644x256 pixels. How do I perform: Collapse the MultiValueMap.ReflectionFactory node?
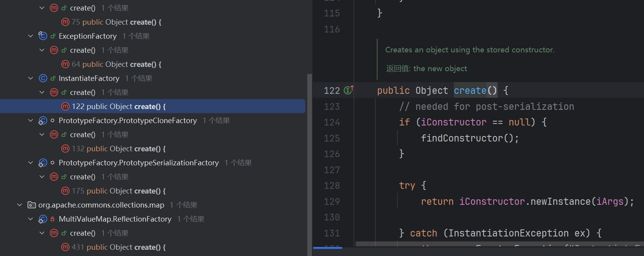[x=31, y=219]
